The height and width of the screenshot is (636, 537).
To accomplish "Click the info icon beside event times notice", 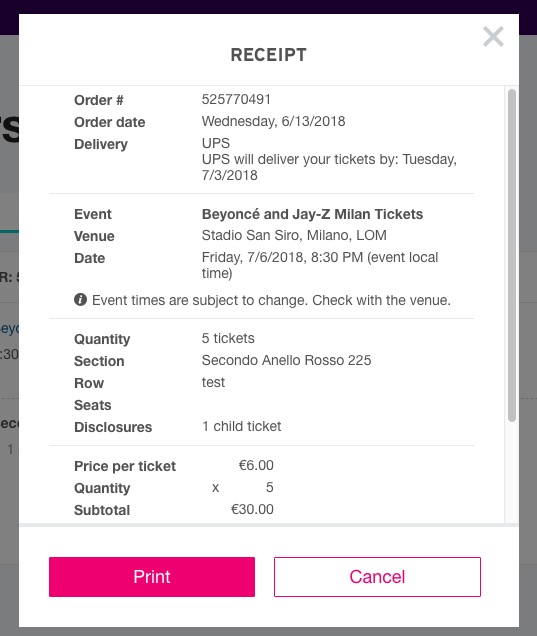I will tap(80, 300).
